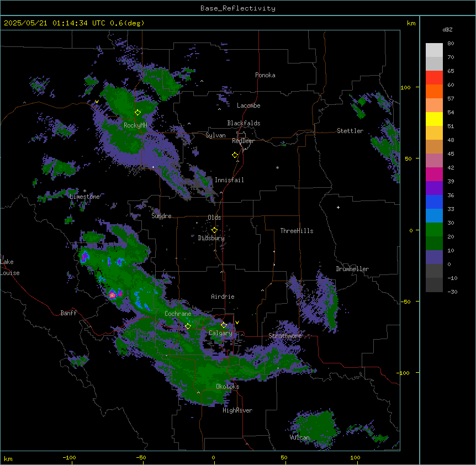Screen dimensions: 476x465
Task: Click the Olds town label
Action: (214, 218)
